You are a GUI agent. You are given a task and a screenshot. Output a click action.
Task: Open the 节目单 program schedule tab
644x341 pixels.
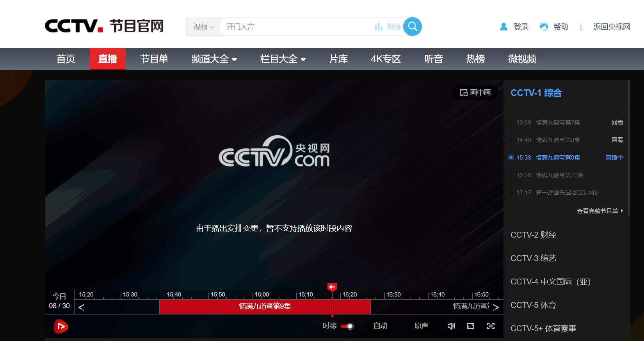[154, 59]
